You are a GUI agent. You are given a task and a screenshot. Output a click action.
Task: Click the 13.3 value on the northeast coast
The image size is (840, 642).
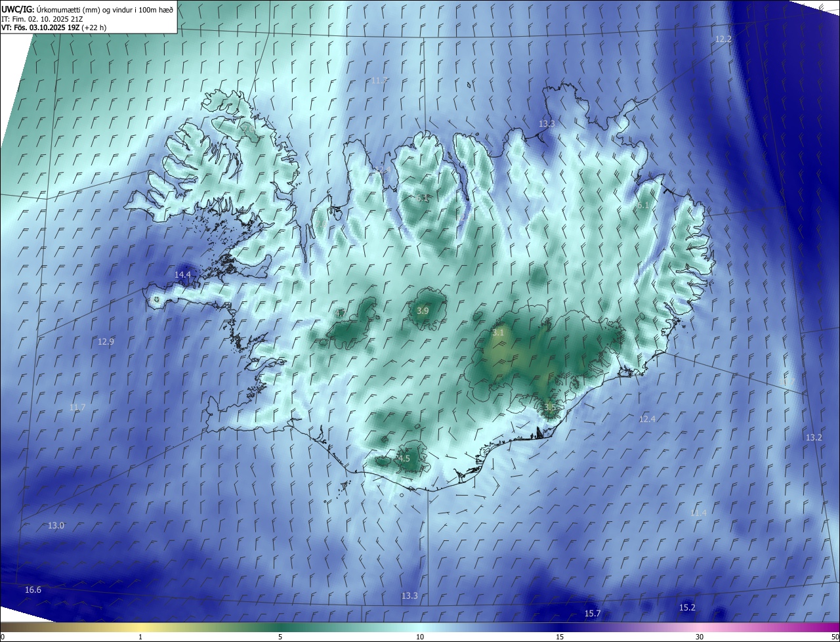point(547,123)
